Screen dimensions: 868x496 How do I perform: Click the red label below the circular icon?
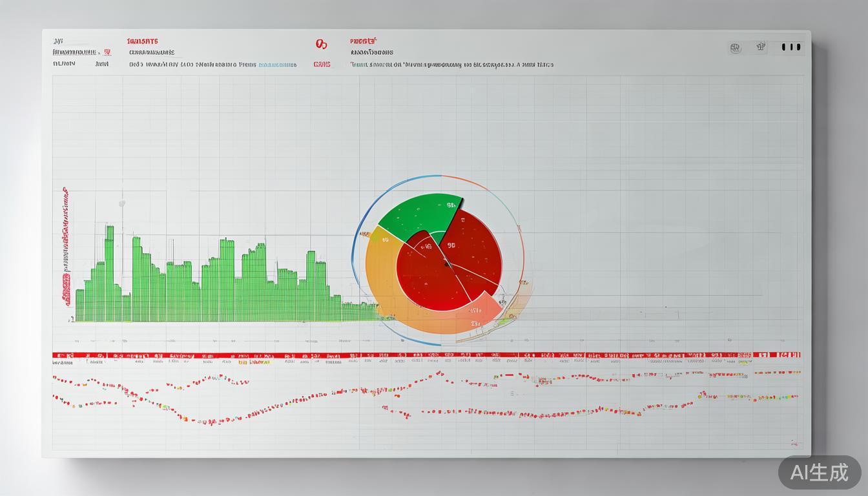point(322,65)
